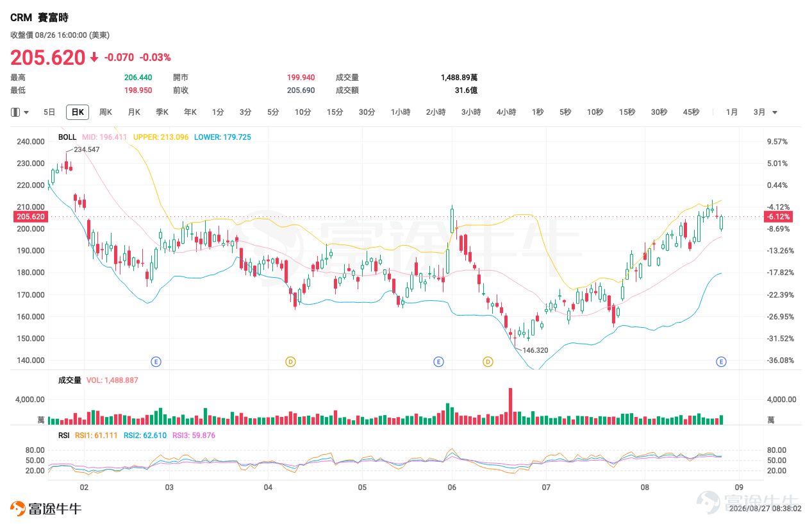812x526 pixels.
Task: Click the -0.03% change percentage
Action: point(155,57)
